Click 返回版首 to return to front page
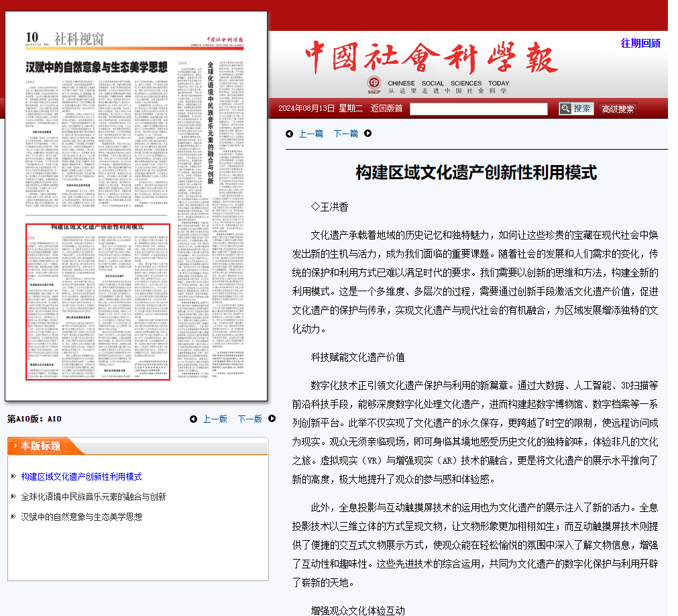The width and height of the screenshot is (678, 616). point(386,109)
